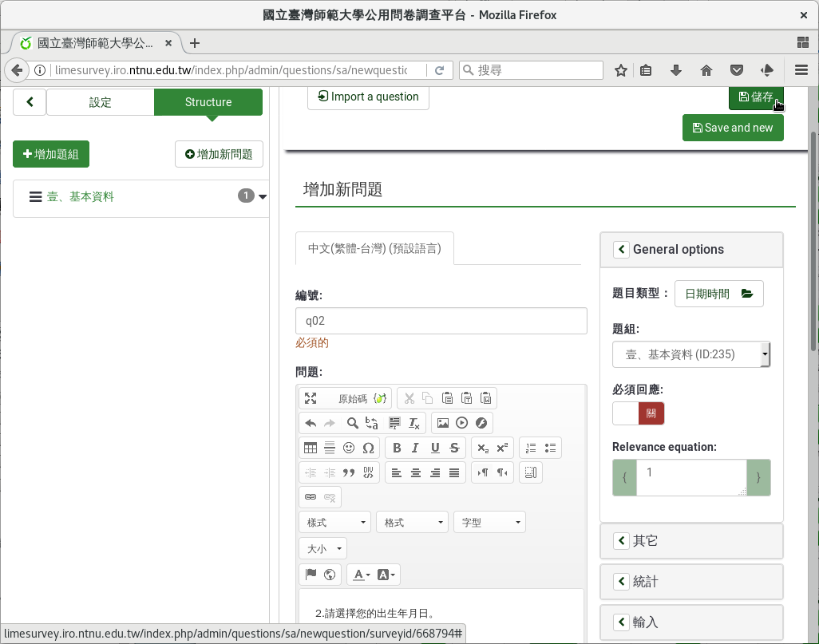Screen dimensions: 819x644
Task: Click Paste from Word icon
Action: tap(486, 398)
